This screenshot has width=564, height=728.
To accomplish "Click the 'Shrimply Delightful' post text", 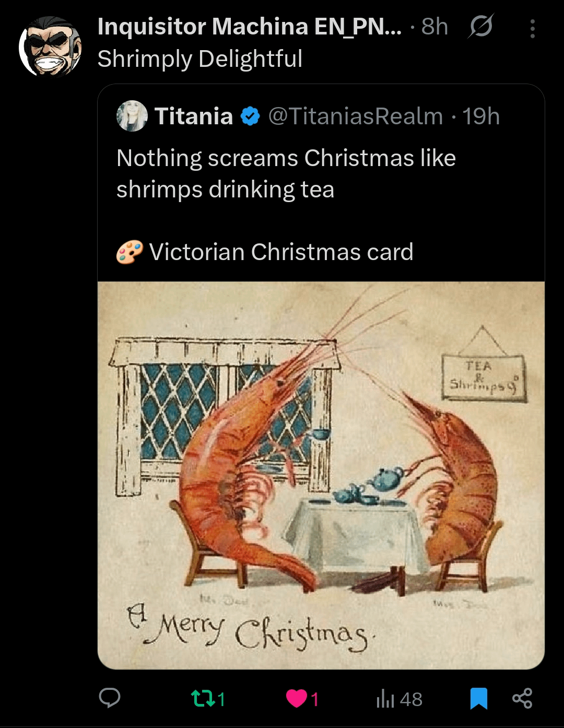I will pos(200,58).
